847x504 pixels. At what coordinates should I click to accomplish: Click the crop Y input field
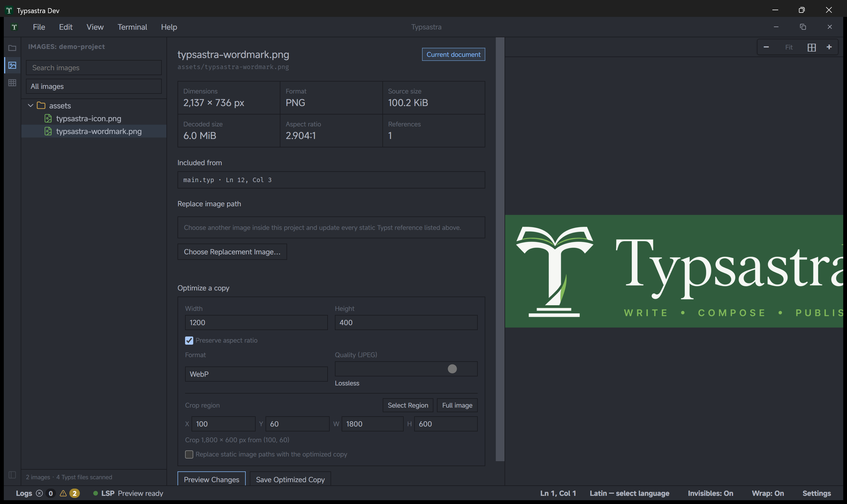(x=297, y=424)
